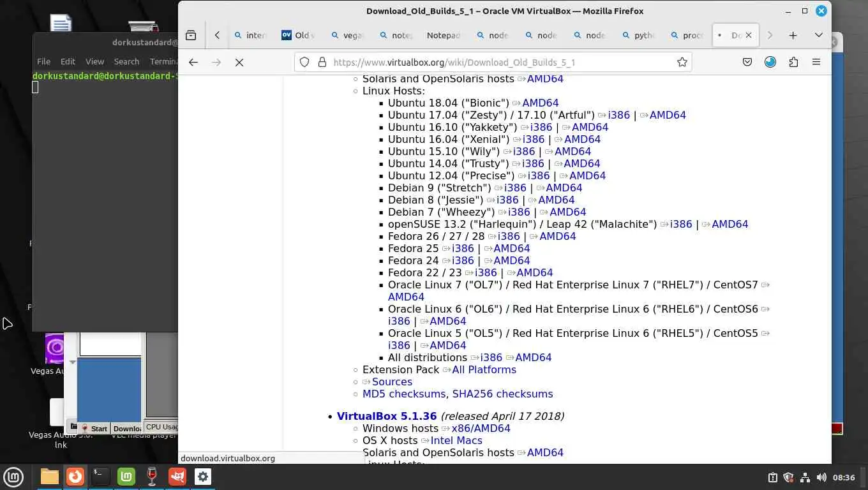868x490 pixels.
Task: Open the Files folder in the taskbar
Action: click(x=50, y=477)
